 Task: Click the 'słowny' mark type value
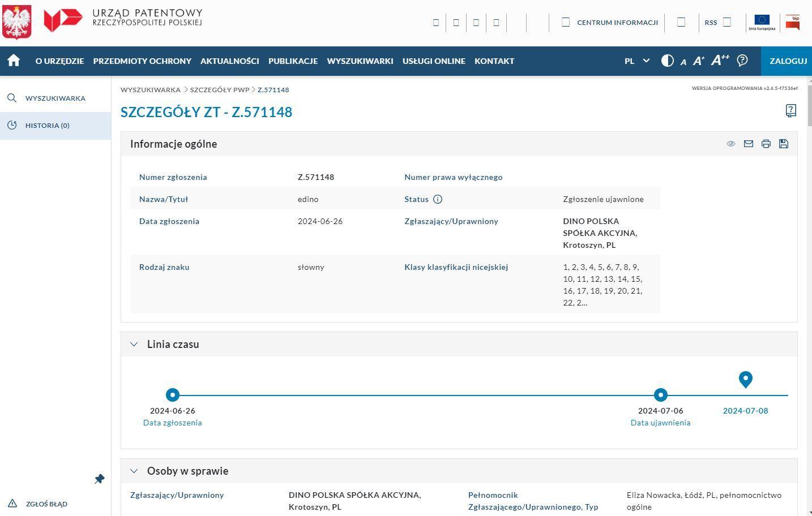311,267
